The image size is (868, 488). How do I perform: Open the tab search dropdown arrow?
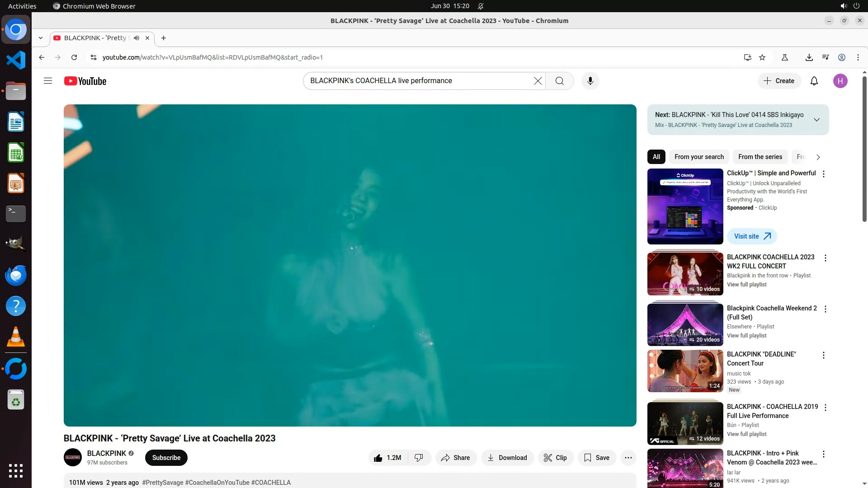click(x=41, y=38)
